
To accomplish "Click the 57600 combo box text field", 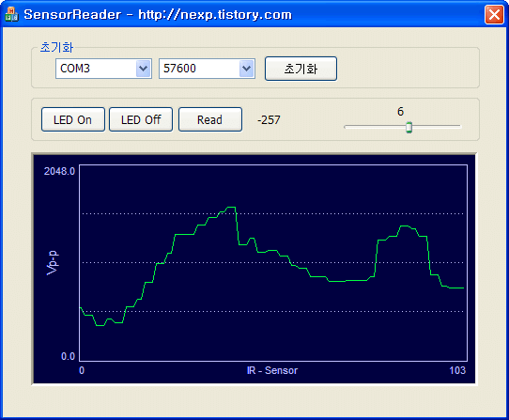I will pyautogui.click(x=199, y=69).
